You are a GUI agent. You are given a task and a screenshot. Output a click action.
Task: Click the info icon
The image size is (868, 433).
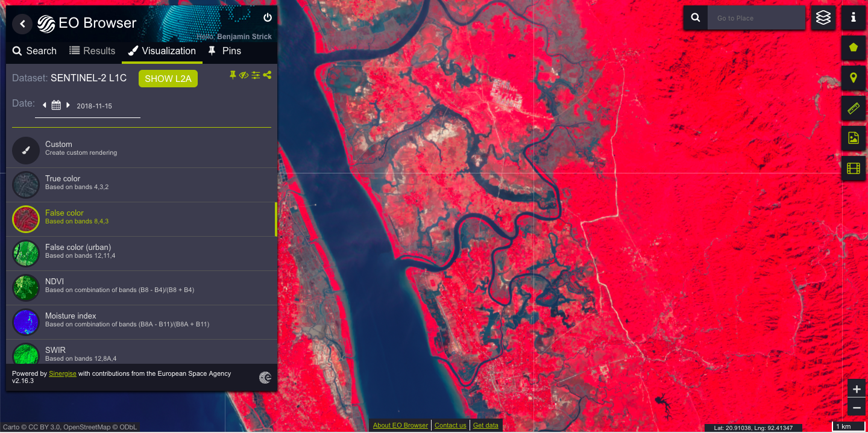click(854, 18)
